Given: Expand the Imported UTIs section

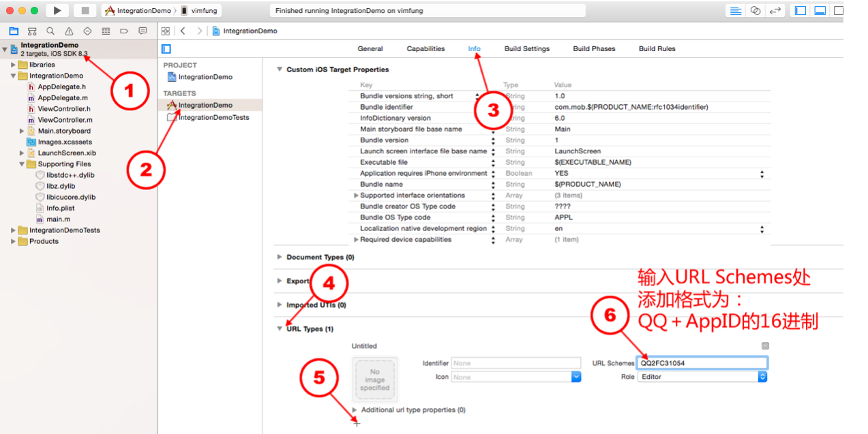Looking at the screenshot, I should (x=279, y=305).
